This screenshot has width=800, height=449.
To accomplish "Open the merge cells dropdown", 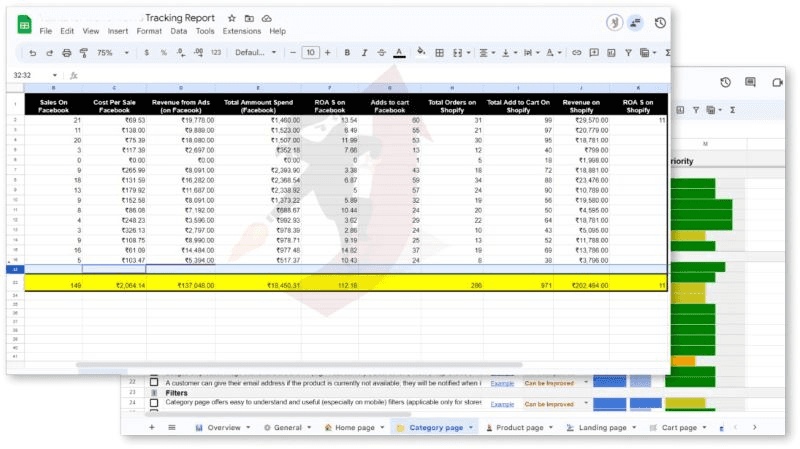I will click(461, 53).
